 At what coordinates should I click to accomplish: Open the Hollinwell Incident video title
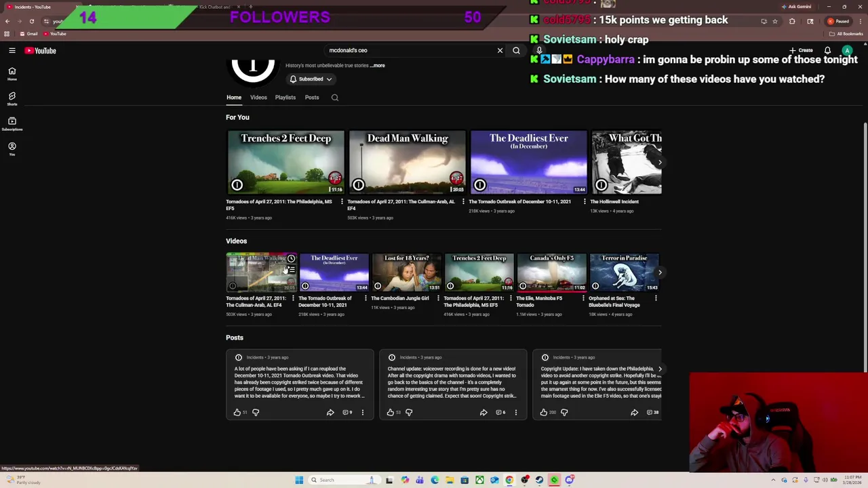[x=614, y=201]
